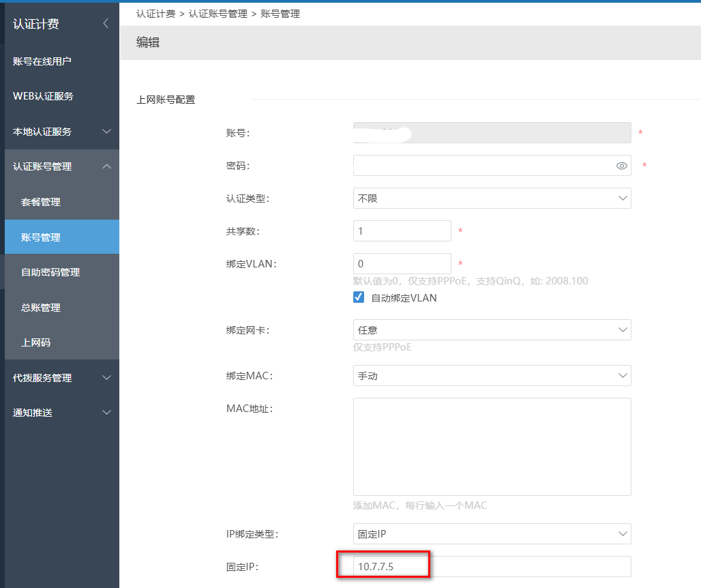The width and height of the screenshot is (701, 588).
Task: Toggle the 自动绑定VLAN checkbox
Action: point(359,297)
